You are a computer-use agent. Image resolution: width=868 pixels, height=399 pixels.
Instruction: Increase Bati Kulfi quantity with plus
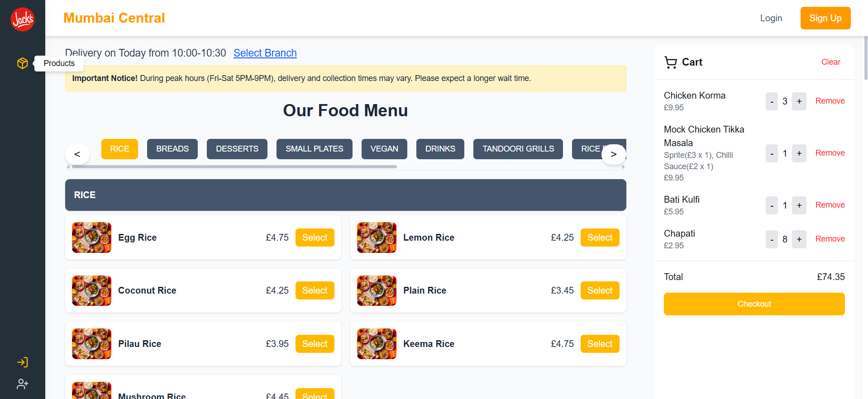click(x=799, y=205)
